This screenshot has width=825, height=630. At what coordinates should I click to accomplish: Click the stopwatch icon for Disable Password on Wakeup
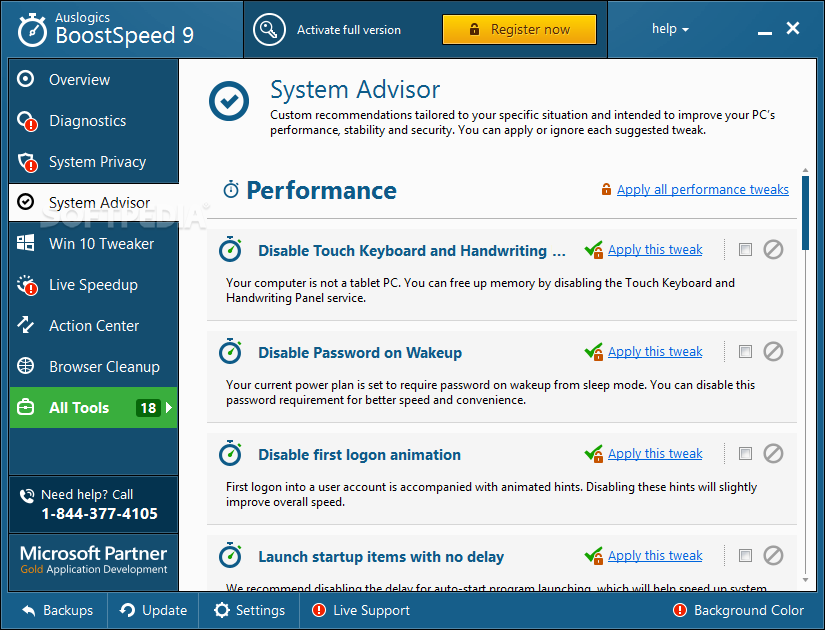coord(230,351)
